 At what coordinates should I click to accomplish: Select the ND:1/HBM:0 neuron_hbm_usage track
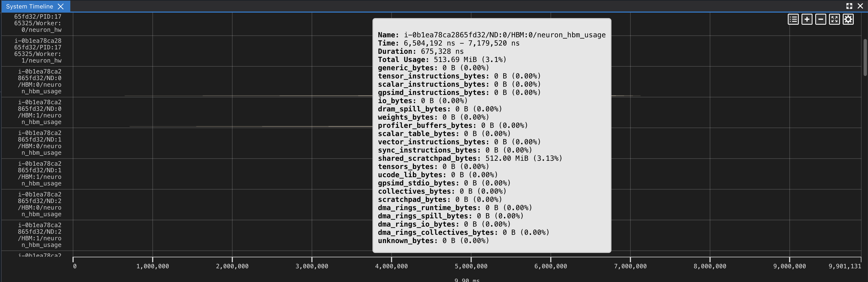(37, 143)
